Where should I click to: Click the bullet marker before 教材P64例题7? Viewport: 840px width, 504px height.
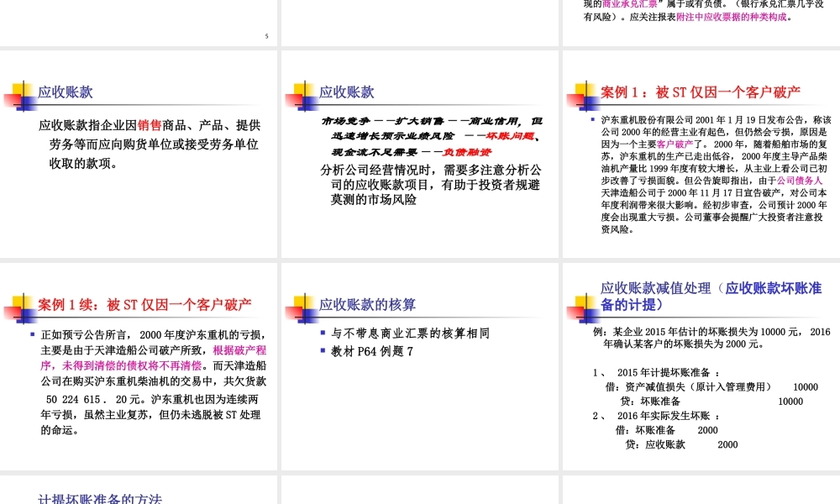323,351
